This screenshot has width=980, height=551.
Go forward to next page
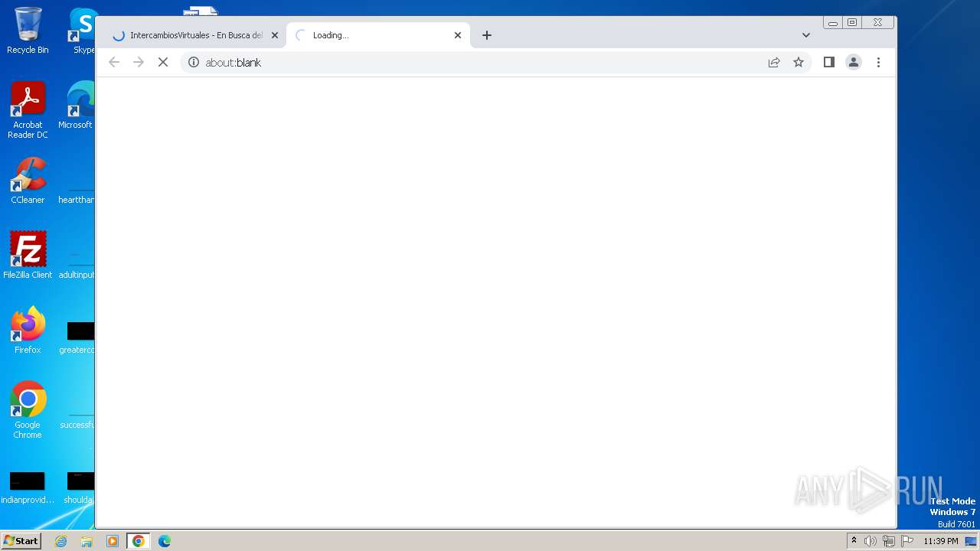pos(139,62)
